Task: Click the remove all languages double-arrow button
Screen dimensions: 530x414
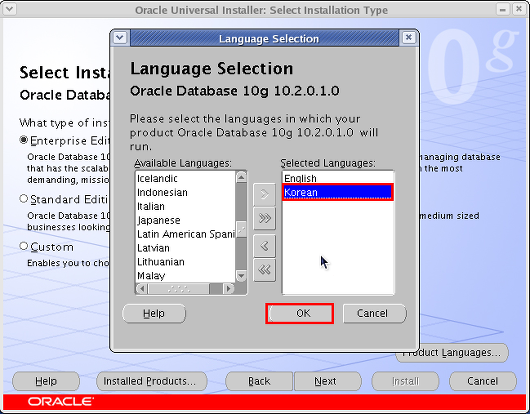Action: point(264,270)
